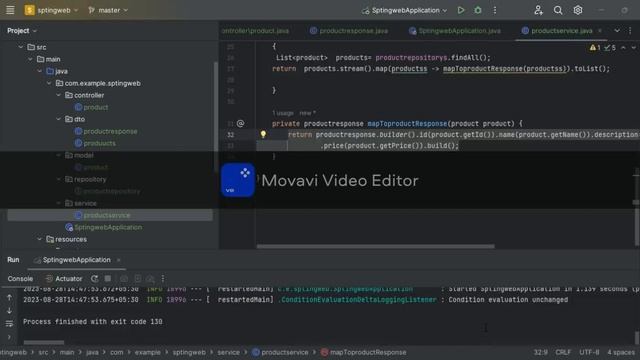Collapse the src folder
This screenshot has height=360, width=640.
(20, 47)
